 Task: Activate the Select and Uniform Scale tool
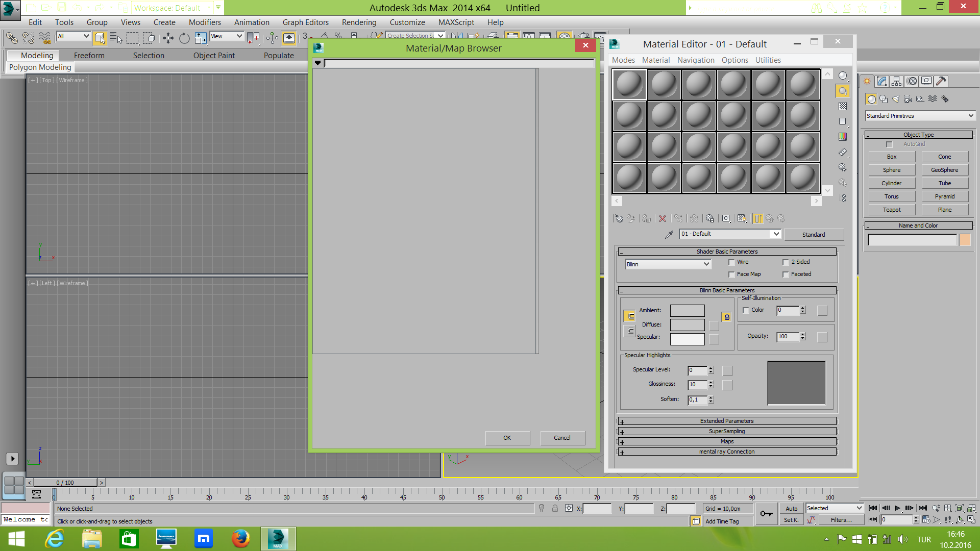click(x=201, y=38)
